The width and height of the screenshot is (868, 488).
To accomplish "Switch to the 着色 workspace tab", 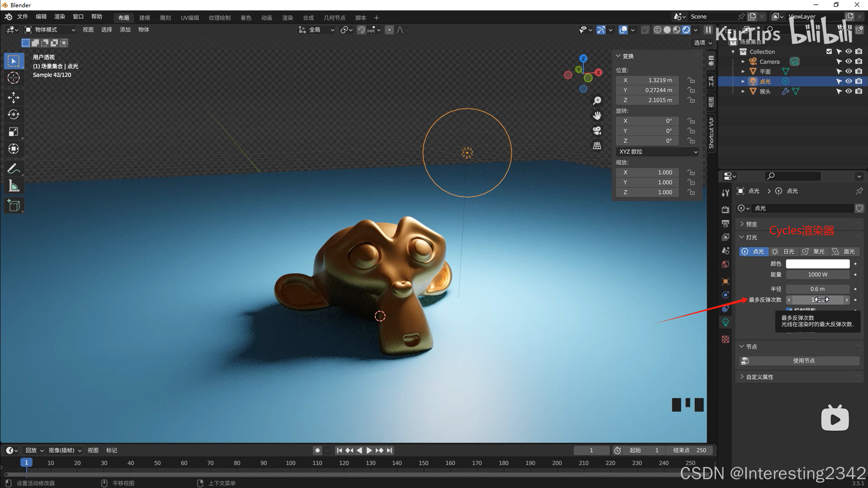I will pos(246,18).
